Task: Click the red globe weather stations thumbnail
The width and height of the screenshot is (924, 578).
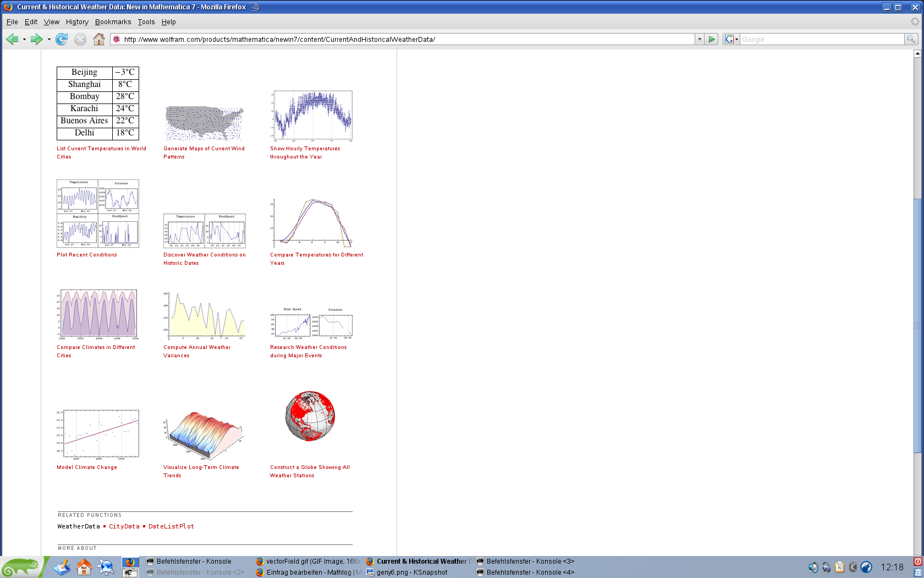Action: point(310,416)
